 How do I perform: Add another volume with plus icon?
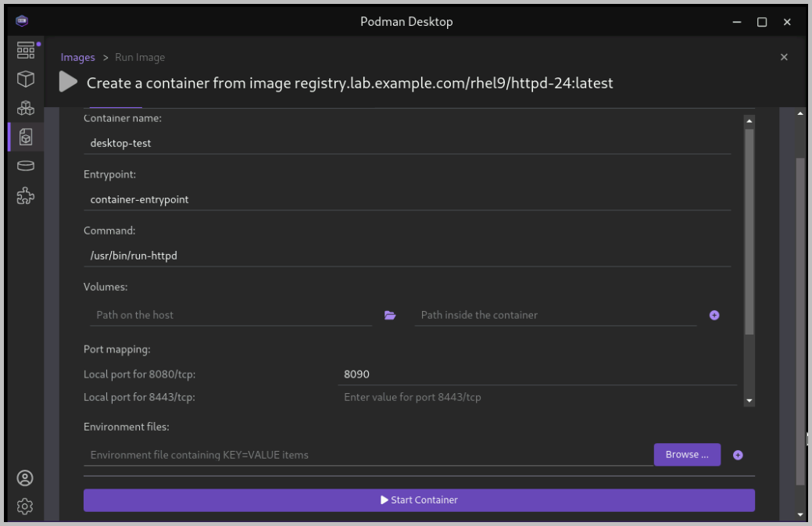(x=714, y=315)
